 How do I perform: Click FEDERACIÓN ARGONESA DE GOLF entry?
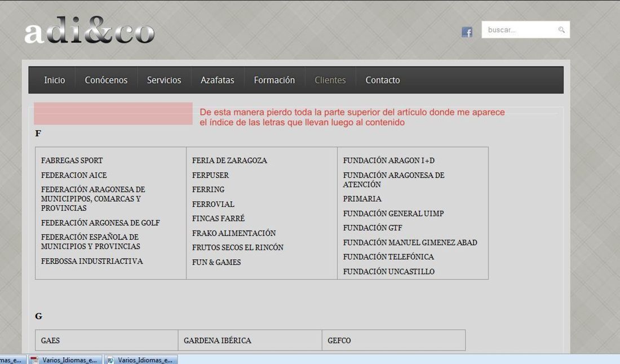(100, 223)
